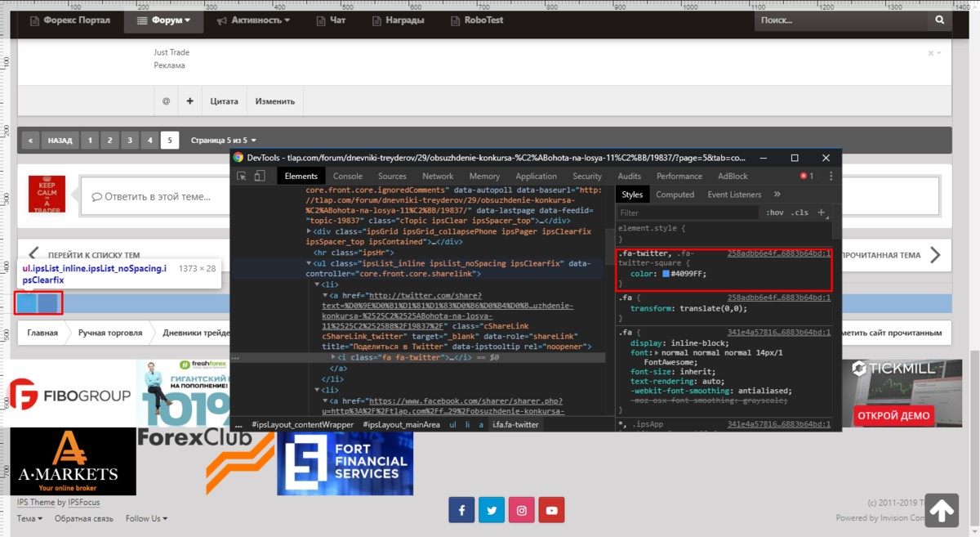Screen dimensions: 980x537
Task: Click the multiquote plus button in the post
Action: (x=189, y=101)
